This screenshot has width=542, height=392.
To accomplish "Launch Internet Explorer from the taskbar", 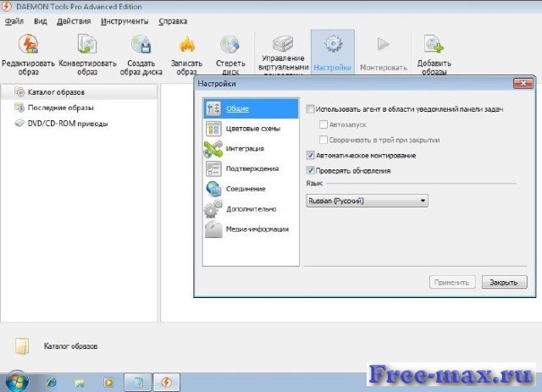I will pyautogui.click(x=52, y=383).
